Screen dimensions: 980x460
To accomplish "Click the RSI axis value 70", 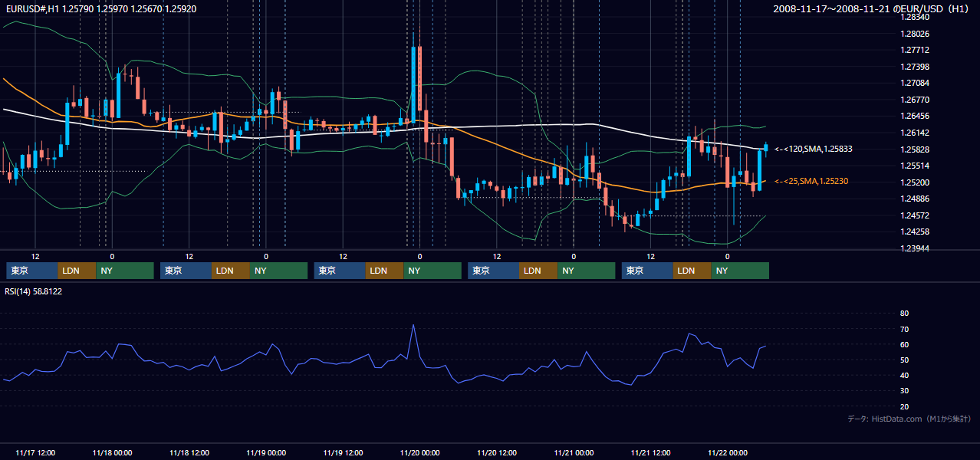I will coord(904,330).
